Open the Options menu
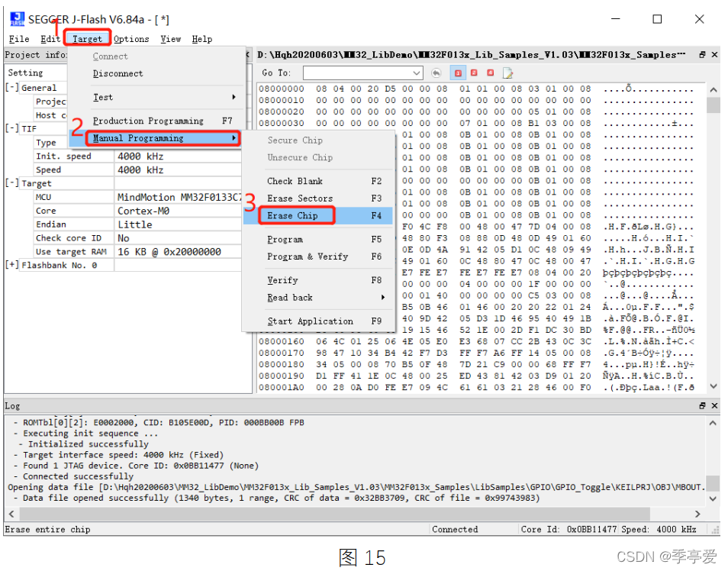728x571 pixels. 131,39
